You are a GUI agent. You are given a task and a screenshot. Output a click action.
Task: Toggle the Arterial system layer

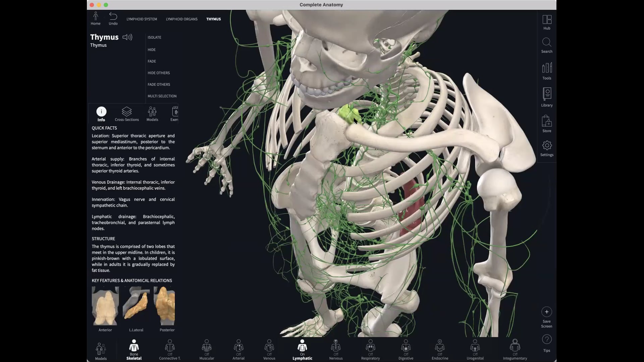[x=238, y=347]
